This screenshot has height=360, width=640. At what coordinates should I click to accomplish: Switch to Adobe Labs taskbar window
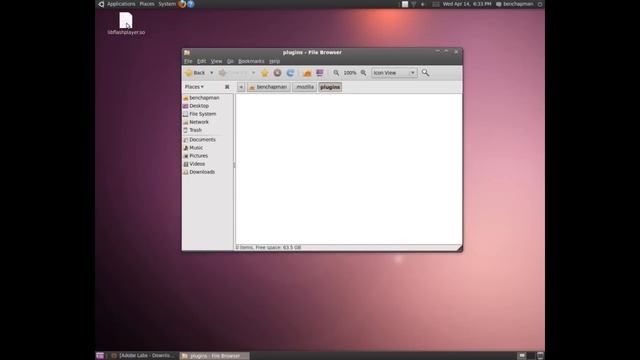143,356
